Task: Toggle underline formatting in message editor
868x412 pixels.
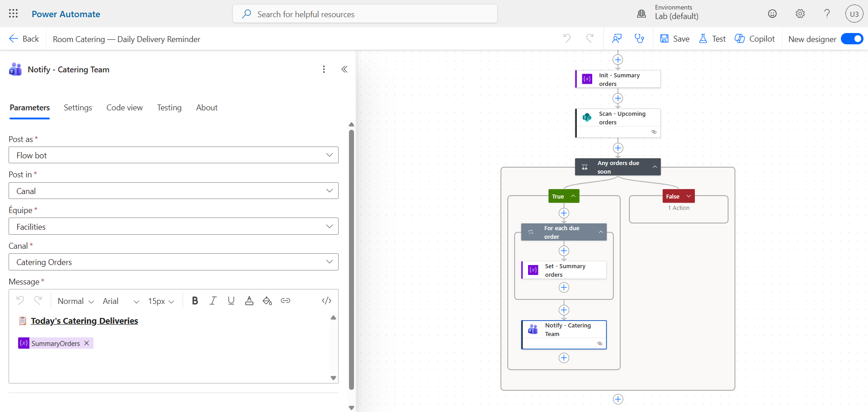Action: pyautogui.click(x=231, y=301)
